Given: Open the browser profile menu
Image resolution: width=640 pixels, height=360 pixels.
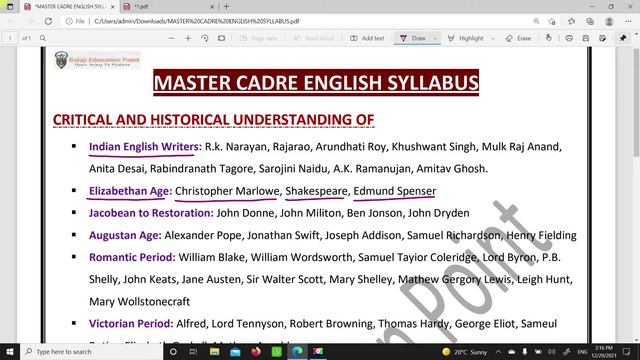Looking at the screenshot, I should click(x=609, y=21).
